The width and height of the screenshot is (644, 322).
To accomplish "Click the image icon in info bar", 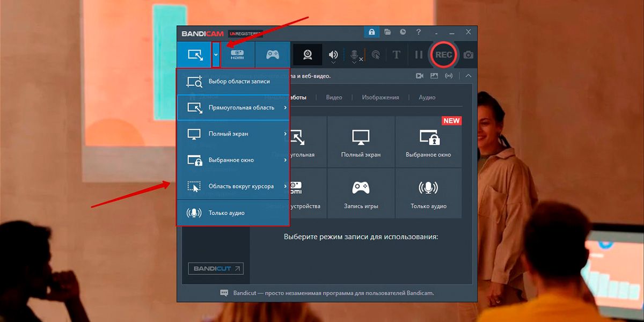I will (x=434, y=76).
